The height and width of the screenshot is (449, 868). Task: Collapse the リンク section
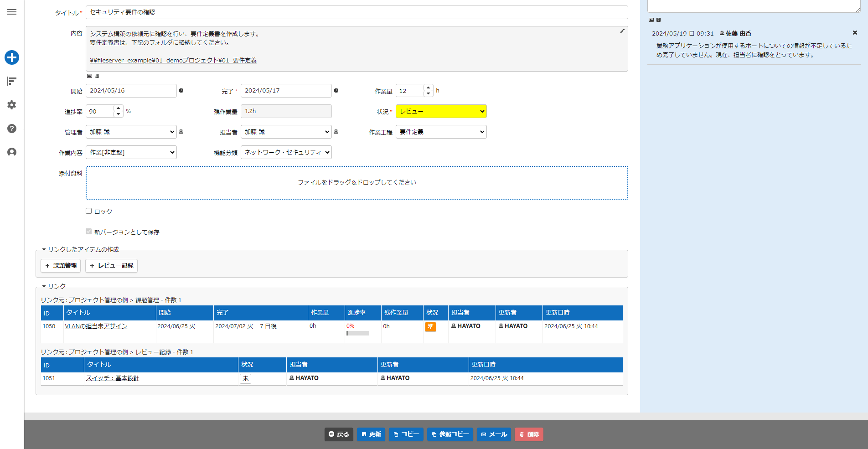tap(54, 286)
